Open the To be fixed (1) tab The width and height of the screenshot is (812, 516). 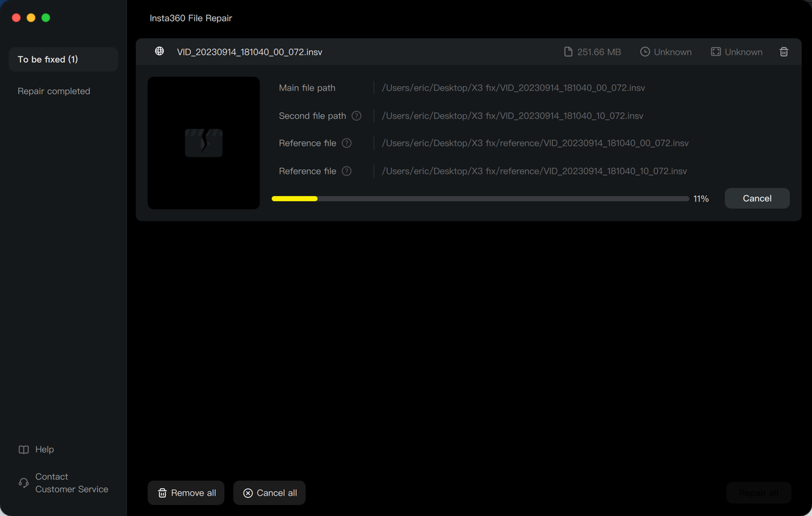click(63, 60)
